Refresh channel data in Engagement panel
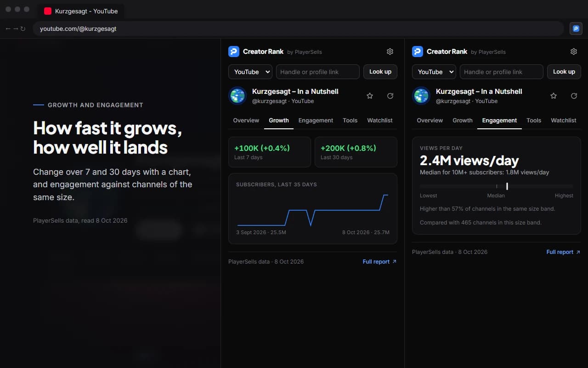Image resolution: width=588 pixels, height=368 pixels. (574, 96)
